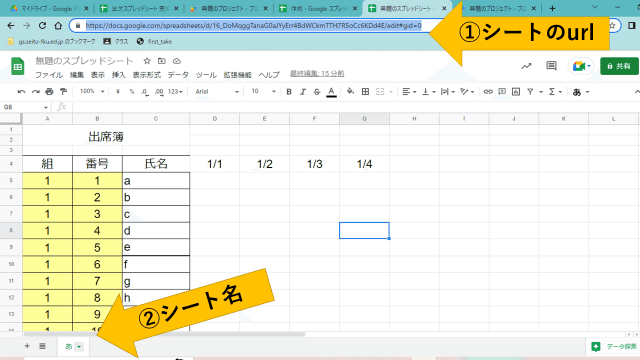Open the borders tool

tap(365, 92)
